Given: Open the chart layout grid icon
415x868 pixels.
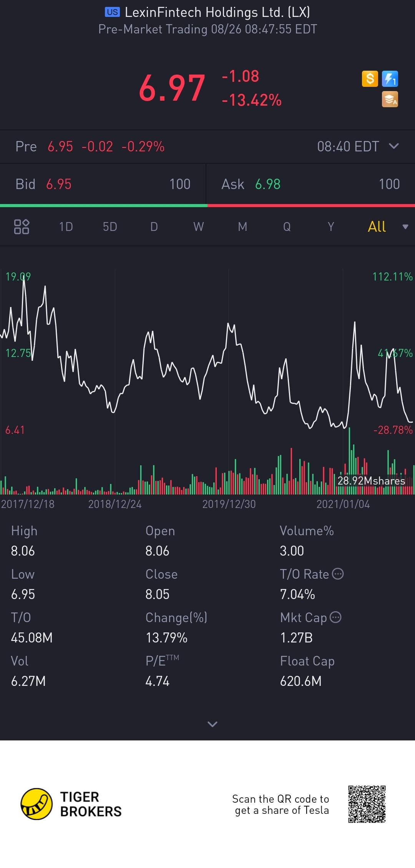Looking at the screenshot, I should click(22, 227).
